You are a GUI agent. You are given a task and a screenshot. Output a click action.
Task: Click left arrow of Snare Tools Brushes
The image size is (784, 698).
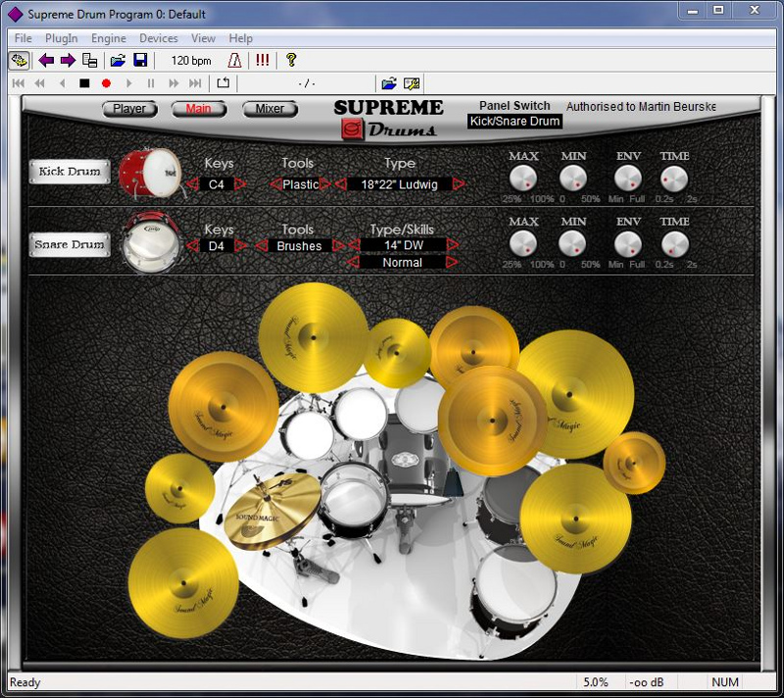[261, 245]
